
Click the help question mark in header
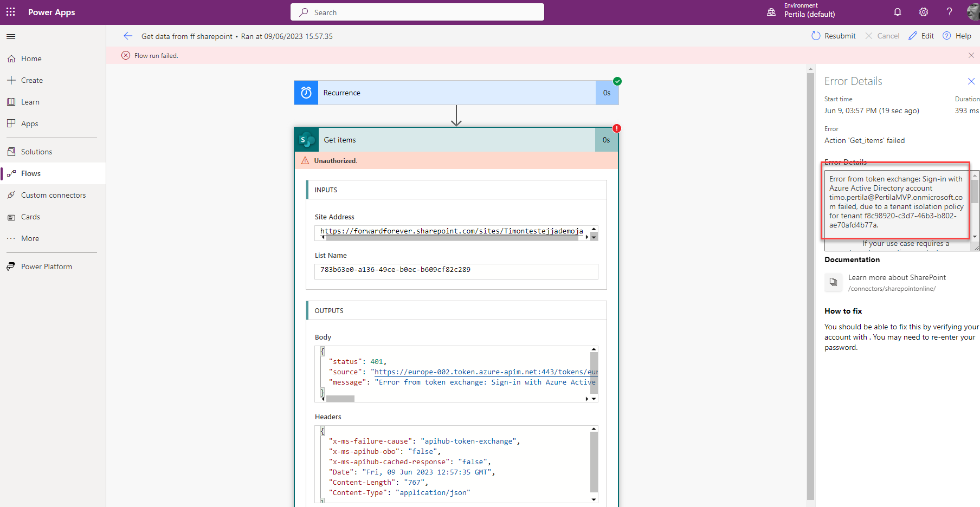click(x=949, y=12)
